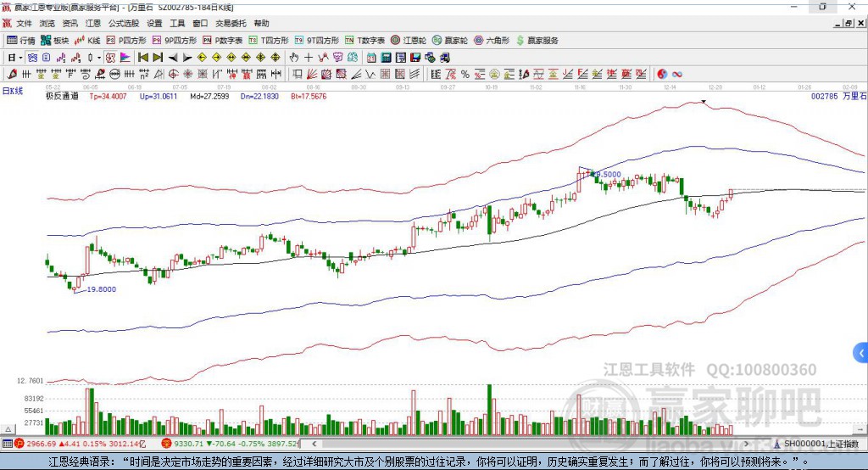The height and width of the screenshot is (470, 868).
Task: Select the n² square tool icon
Action: pos(143,74)
